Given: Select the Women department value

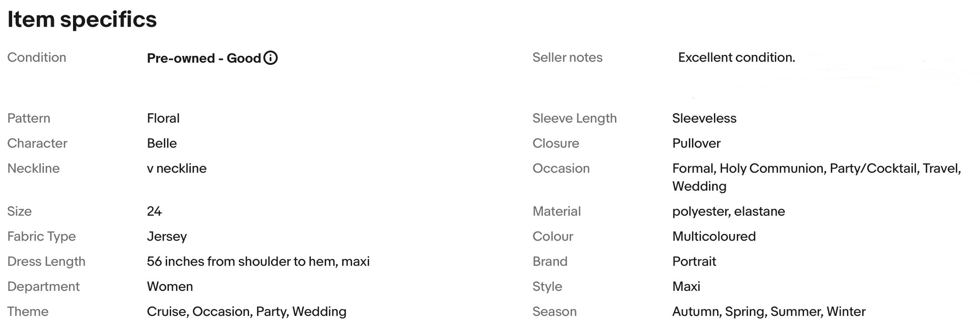Looking at the screenshot, I should click(x=170, y=287).
